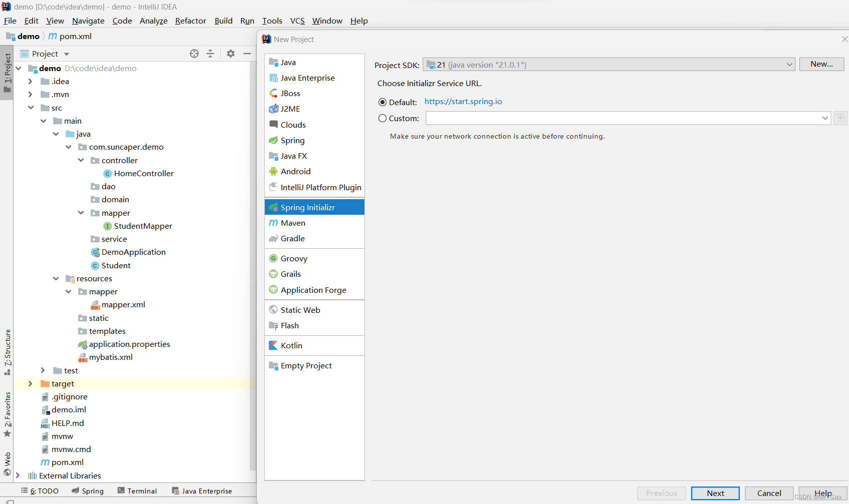Click the collapse all icon in Project panel
The image size is (849, 504).
[210, 54]
